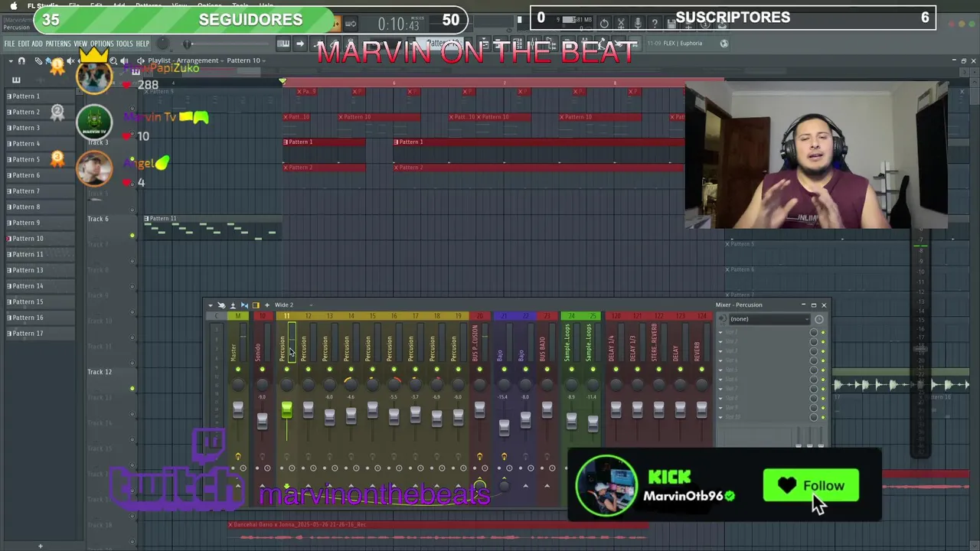Click the question mark help icon
The image size is (980, 551).
655,24
